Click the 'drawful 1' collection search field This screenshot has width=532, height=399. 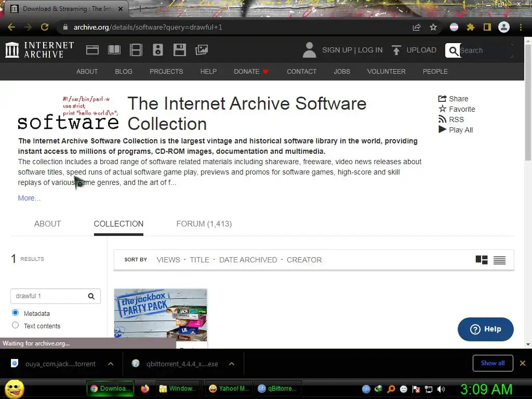pyautogui.click(x=49, y=296)
